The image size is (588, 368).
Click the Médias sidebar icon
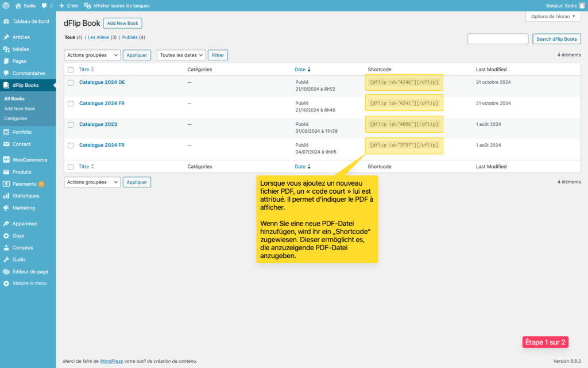point(6,49)
